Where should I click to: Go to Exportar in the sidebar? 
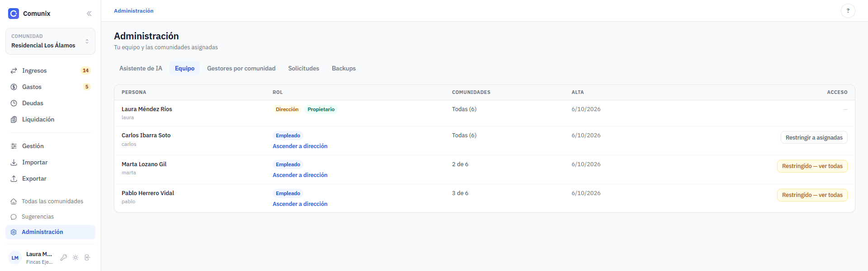(x=50, y=178)
